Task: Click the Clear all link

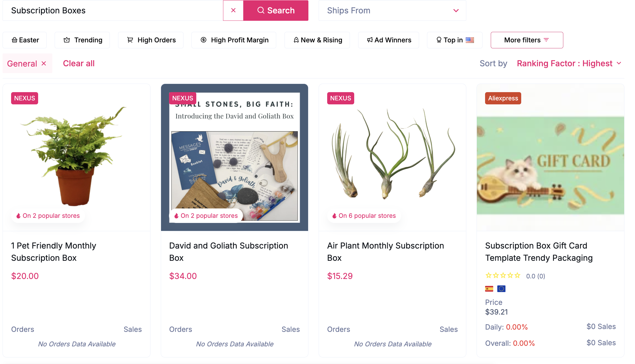Action: (x=79, y=63)
